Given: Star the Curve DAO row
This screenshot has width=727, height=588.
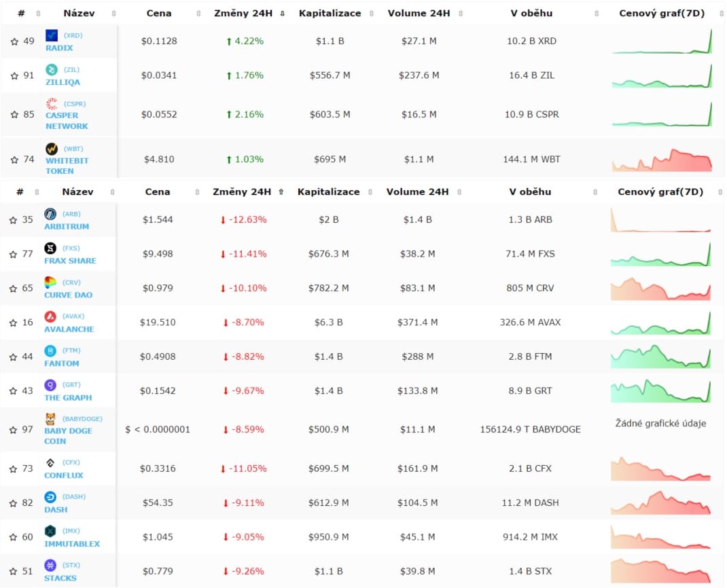Looking at the screenshot, I should click(13, 289).
